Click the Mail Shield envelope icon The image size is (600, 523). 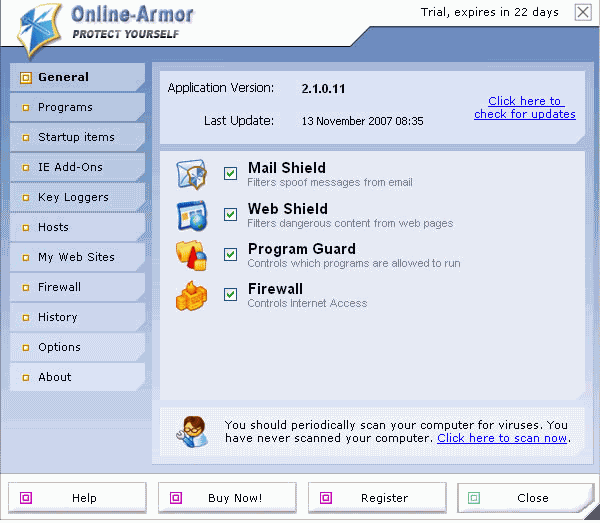tap(192, 174)
